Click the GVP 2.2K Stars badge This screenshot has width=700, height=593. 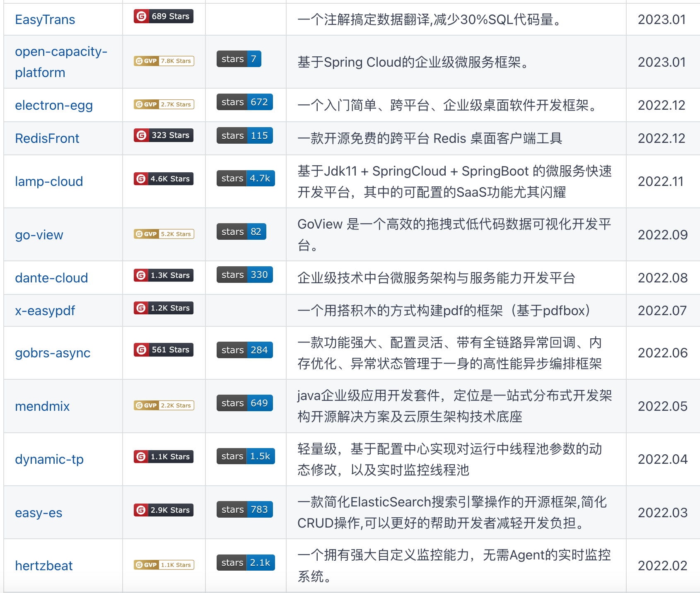[164, 405]
